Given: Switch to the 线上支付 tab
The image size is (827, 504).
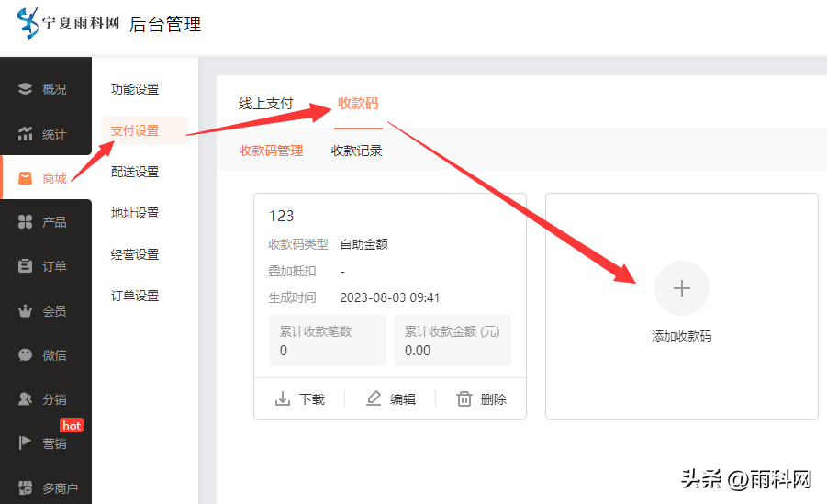Looking at the screenshot, I should (265, 103).
